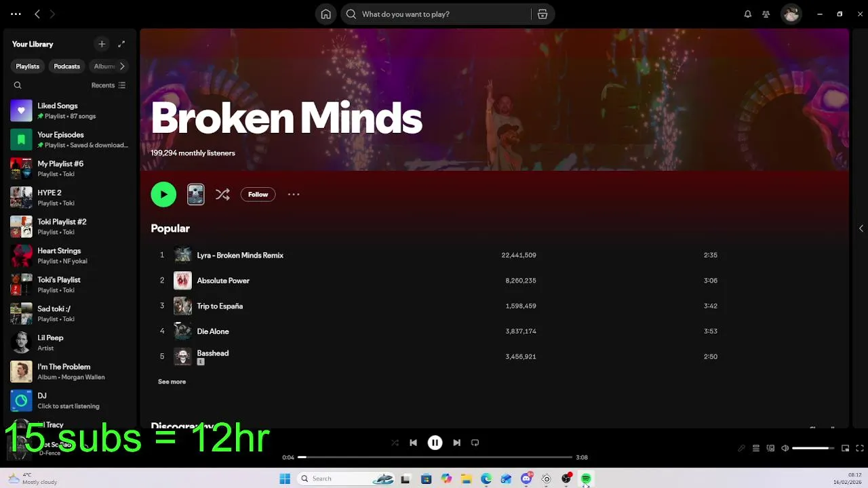Open the Home page icon
Viewport: 868px width, 488px height.
[326, 14]
